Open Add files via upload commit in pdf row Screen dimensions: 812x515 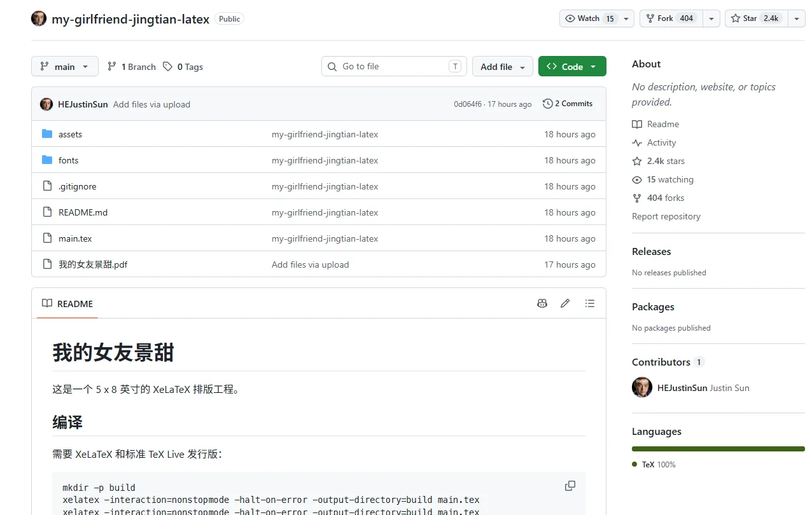(x=310, y=264)
